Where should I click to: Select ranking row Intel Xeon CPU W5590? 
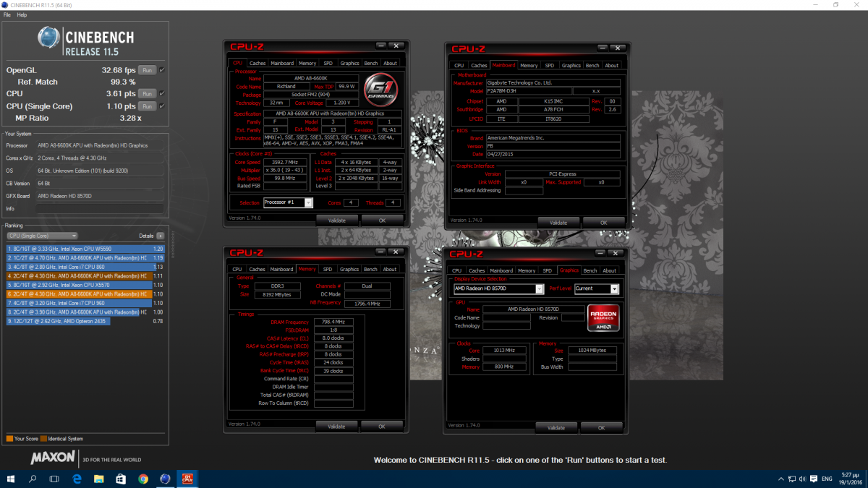coord(85,248)
